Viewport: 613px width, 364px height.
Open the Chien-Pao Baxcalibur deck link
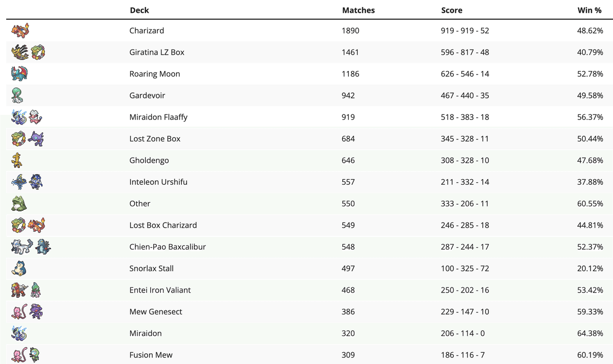pos(168,247)
